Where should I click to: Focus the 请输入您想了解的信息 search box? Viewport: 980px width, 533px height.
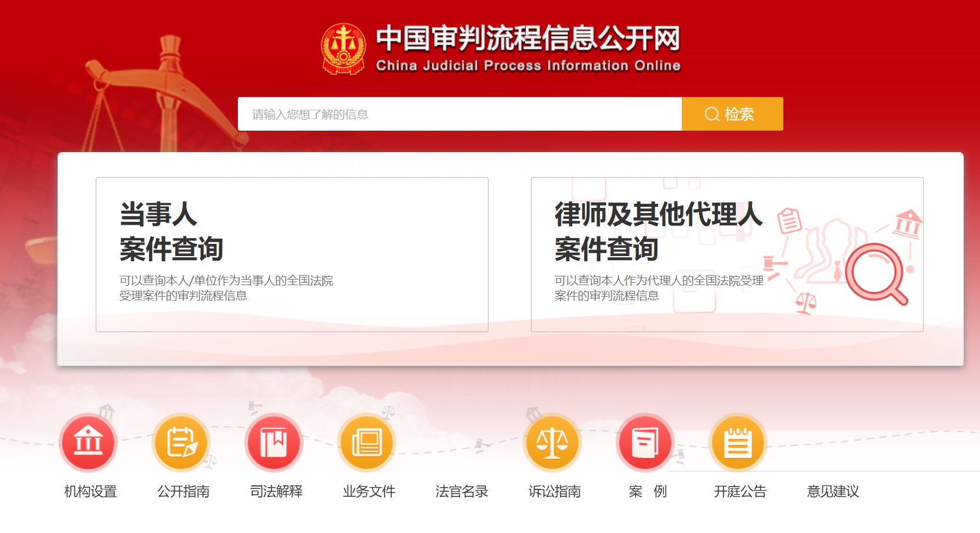[459, 114]
